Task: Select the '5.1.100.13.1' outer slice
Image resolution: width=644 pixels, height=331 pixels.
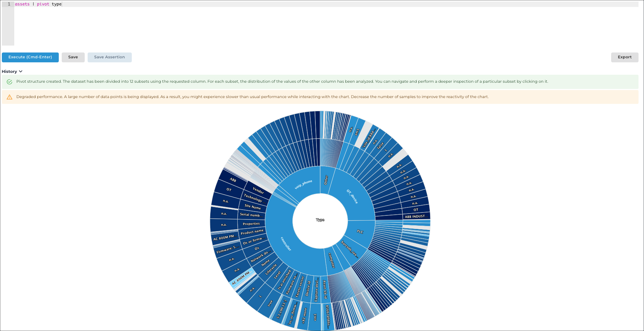Action: pyautogui.click(x=281, y=309)
